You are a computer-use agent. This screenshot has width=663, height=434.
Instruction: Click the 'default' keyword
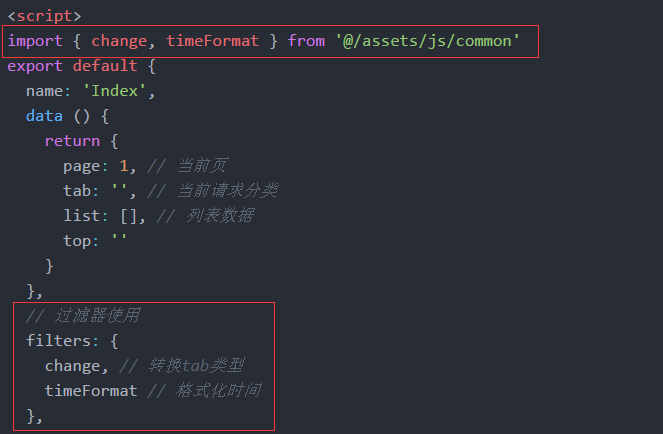(105, 66)
